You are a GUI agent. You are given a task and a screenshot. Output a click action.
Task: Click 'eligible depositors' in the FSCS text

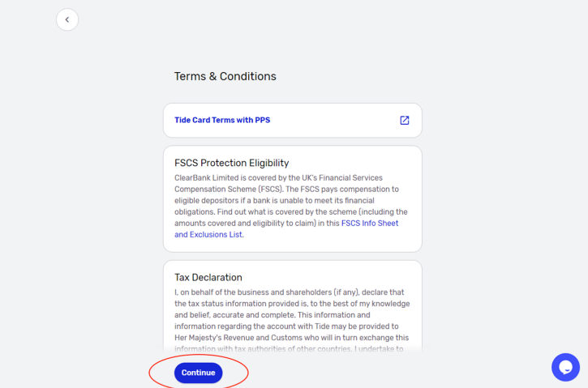206,201
